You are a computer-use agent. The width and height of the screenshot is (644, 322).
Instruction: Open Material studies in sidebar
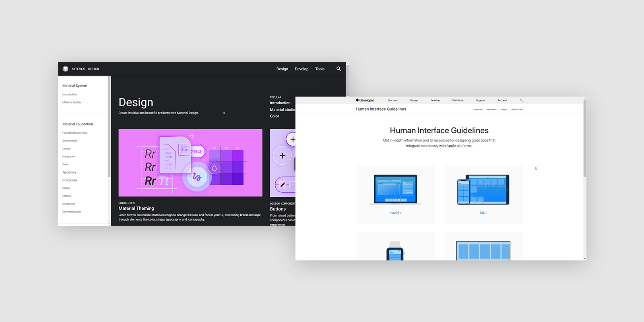point(72,102)
